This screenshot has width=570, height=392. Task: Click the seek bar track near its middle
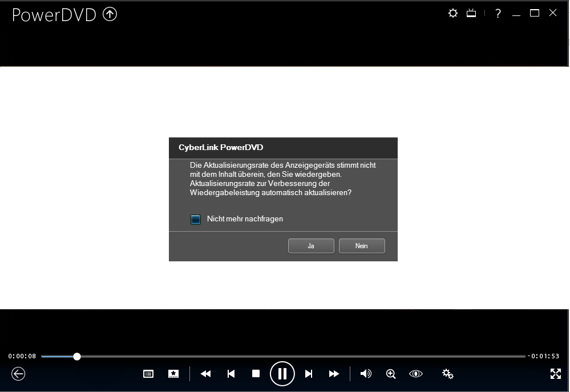click(x=283, y=357)
